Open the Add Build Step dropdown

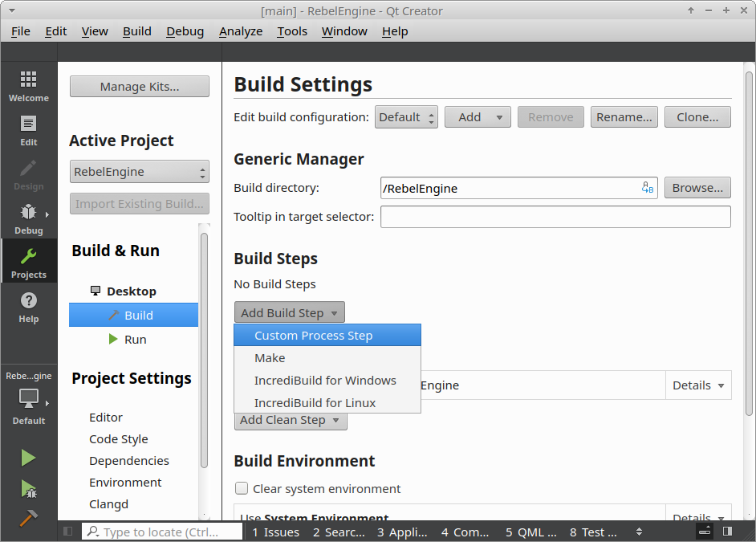click(289, 313)
